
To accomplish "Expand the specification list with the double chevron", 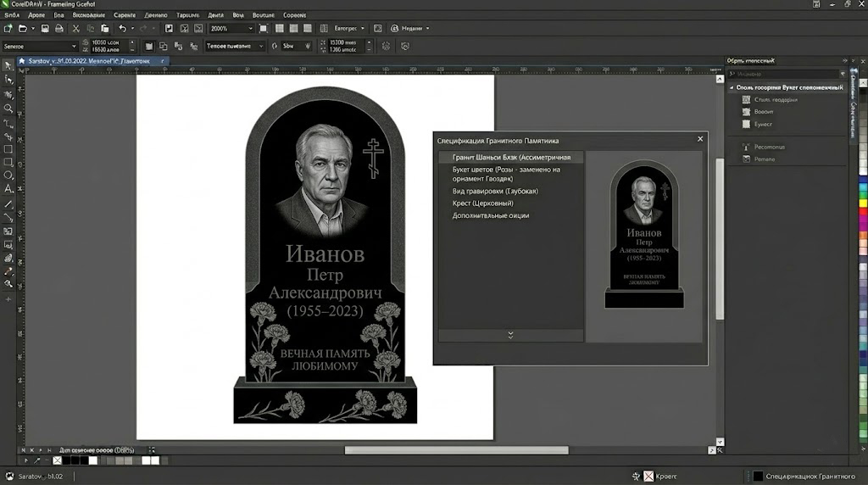I will [510, 335].
